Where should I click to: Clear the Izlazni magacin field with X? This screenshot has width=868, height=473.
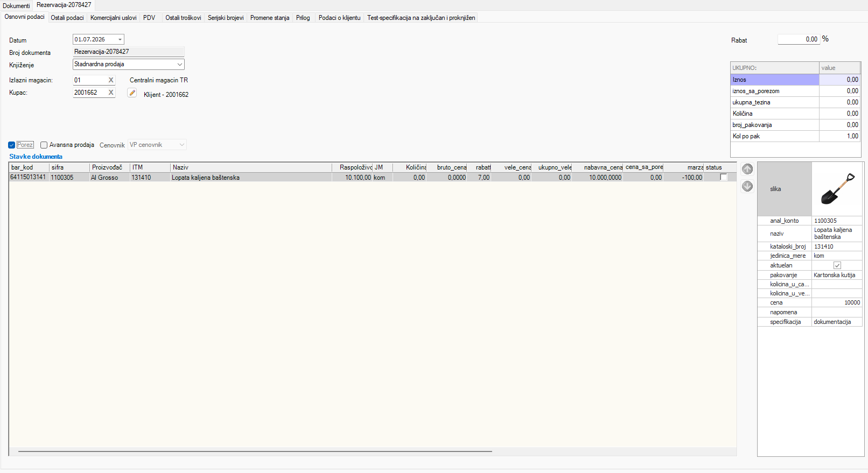111,80
